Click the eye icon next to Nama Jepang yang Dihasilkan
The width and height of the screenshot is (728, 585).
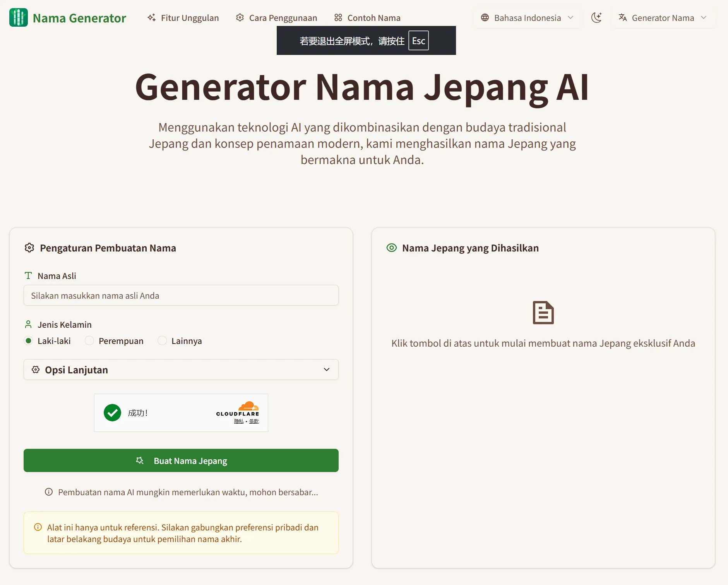point(392,248)
